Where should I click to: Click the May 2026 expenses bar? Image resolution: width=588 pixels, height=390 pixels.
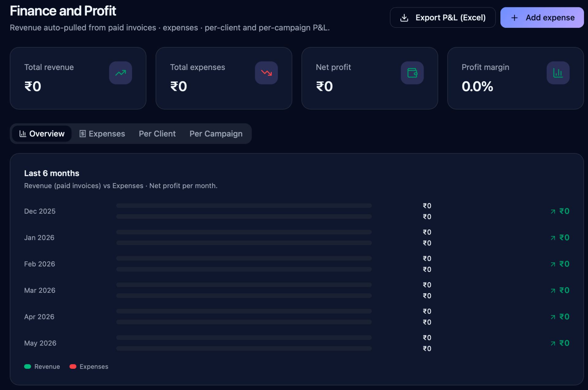coord(244,348)
